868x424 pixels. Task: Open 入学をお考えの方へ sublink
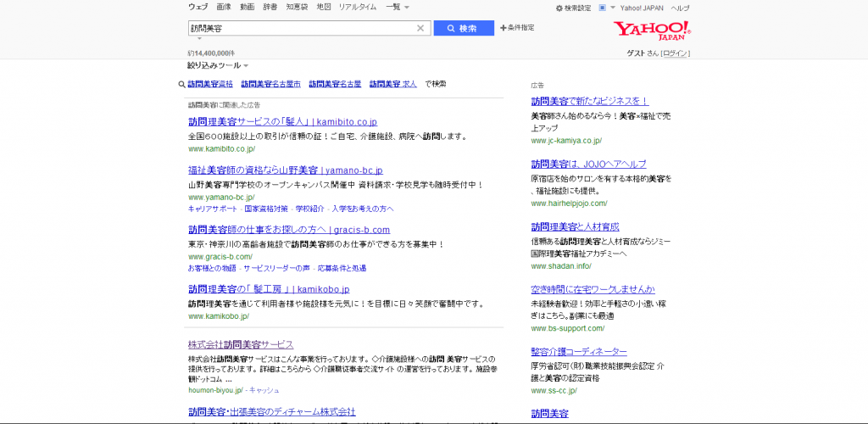pyautogui.click(x=363, y=209)
